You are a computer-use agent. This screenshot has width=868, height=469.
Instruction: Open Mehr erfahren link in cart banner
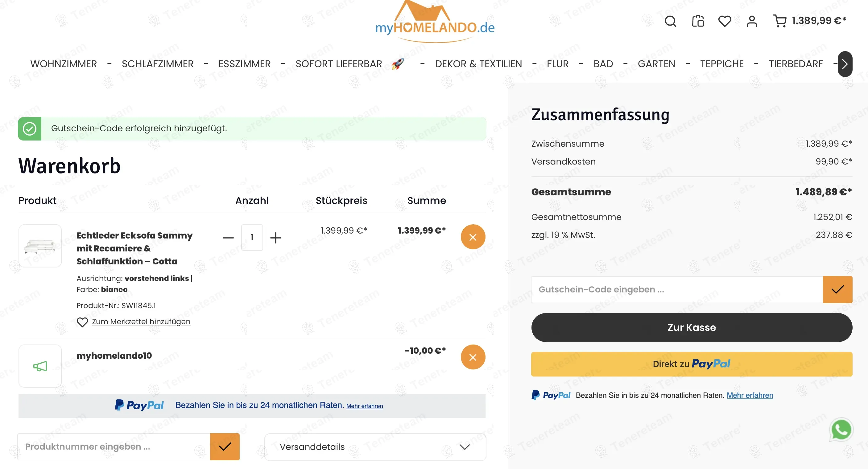click(x=365, y=406)
